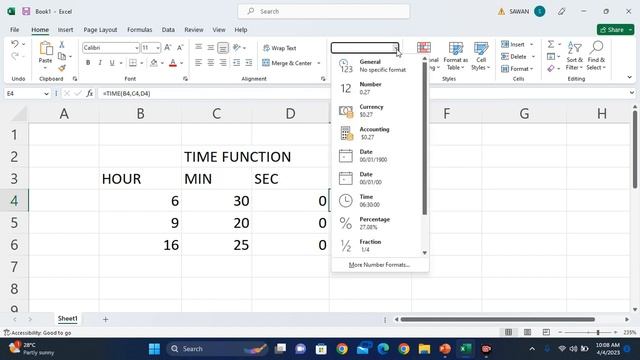The width and height of the screenshot is (640, 360).
Task: Open the font size dropdown
Action: point(158,48)
